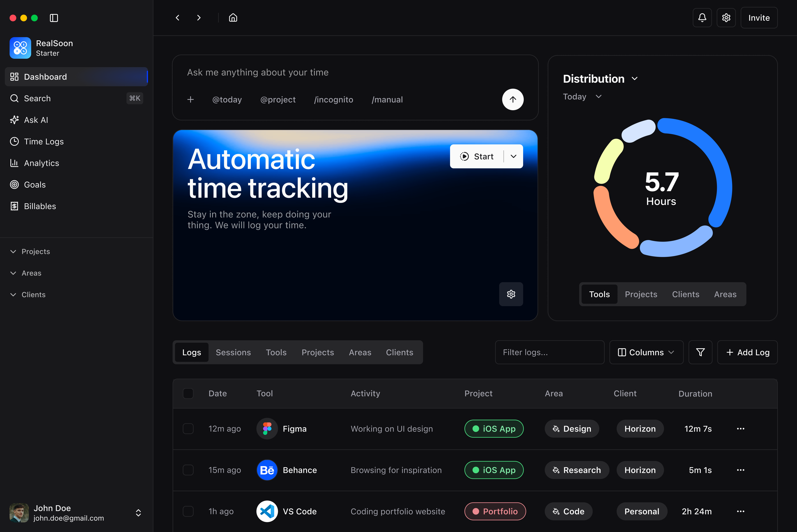Viewport: 797px width, 532px height.
Task: Open Search from the sidebar
Action: 37,98
